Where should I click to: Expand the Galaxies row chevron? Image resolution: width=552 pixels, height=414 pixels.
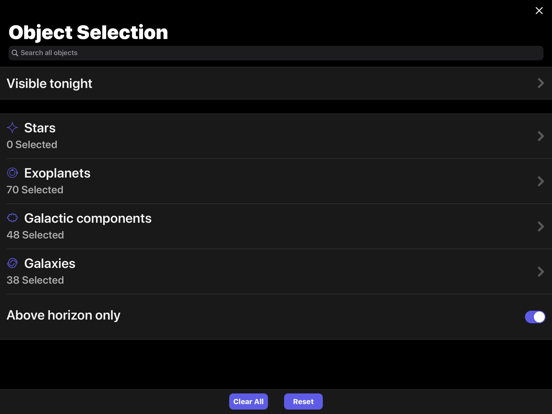click(x=541, y=271)
